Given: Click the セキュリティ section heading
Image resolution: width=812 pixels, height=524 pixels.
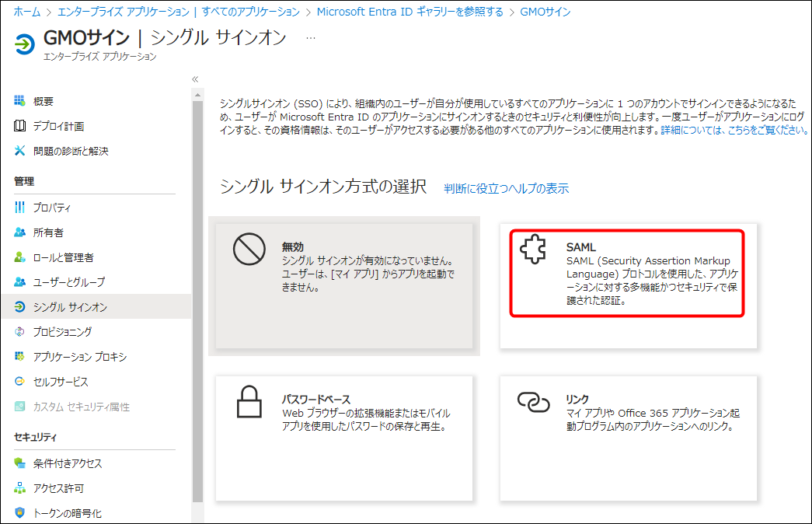Looking at the screenshot, I should click(x=35, y=437).
